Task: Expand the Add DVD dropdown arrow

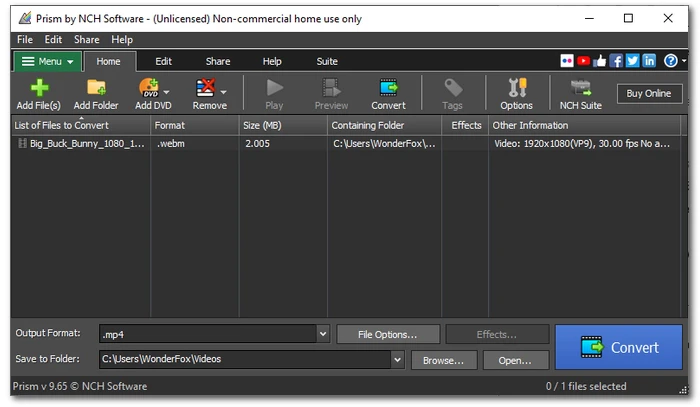Action: [167, 92]
